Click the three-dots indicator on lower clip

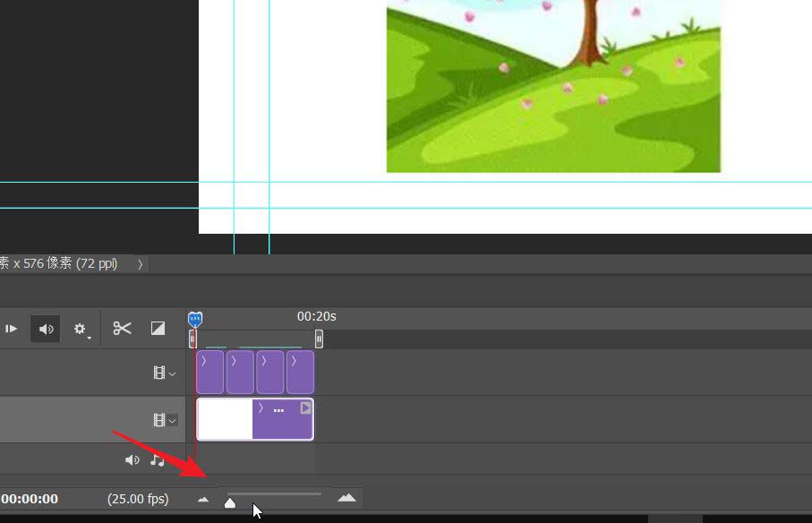(x=278, y=411)
